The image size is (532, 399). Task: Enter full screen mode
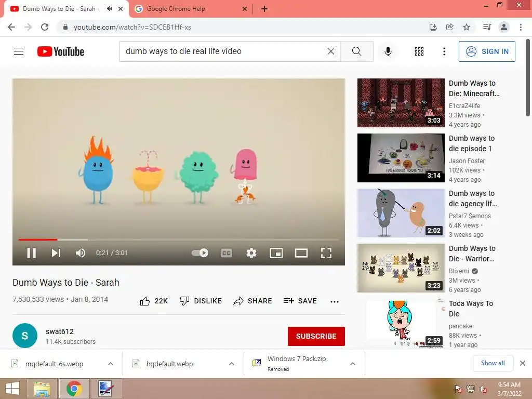[326, 253]
